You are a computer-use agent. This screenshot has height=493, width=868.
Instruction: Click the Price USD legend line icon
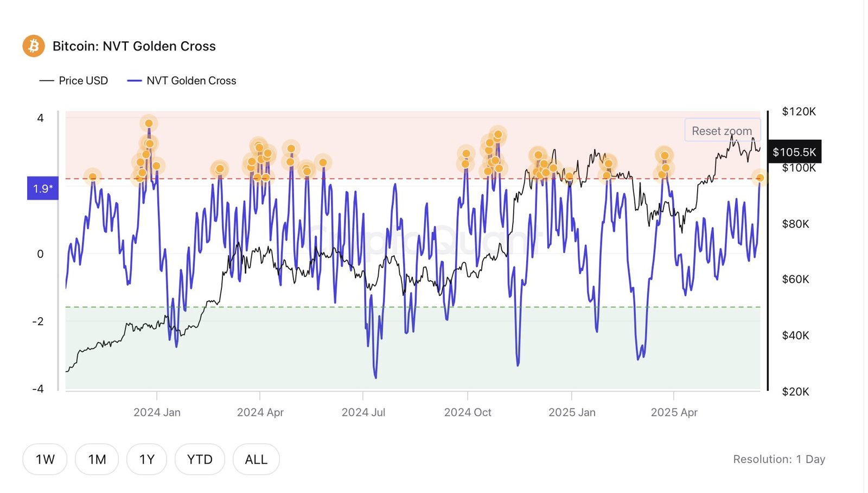48,80
